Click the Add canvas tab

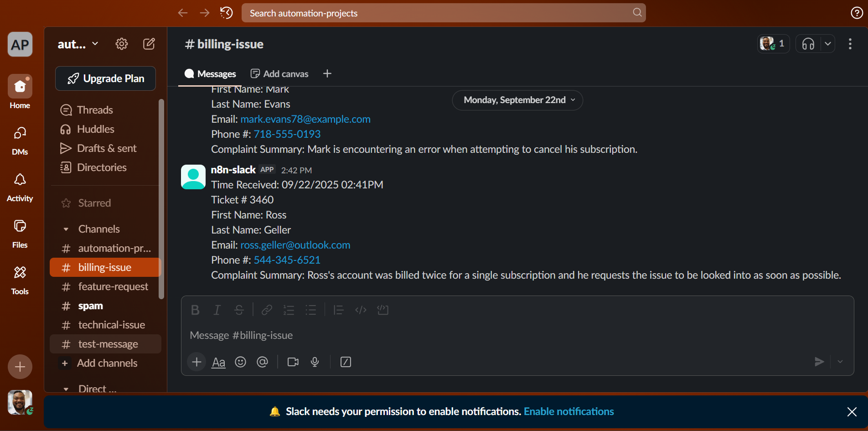pos(279,74)
